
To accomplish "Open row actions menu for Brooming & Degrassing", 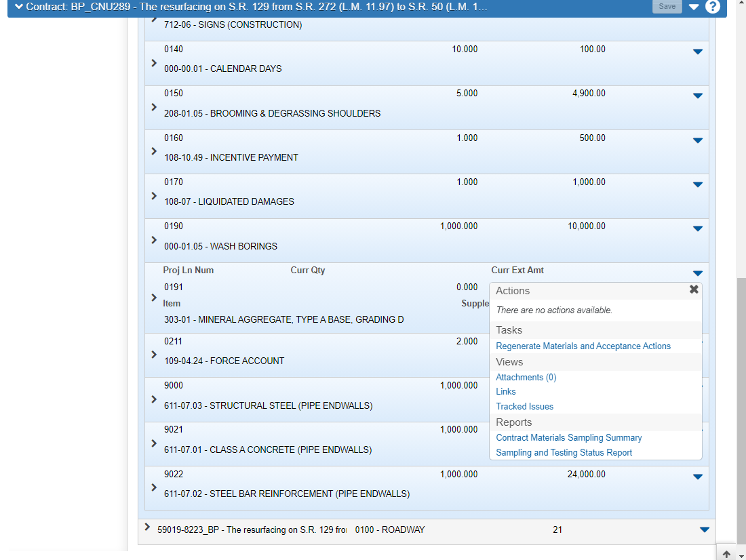I will point(697,96).
